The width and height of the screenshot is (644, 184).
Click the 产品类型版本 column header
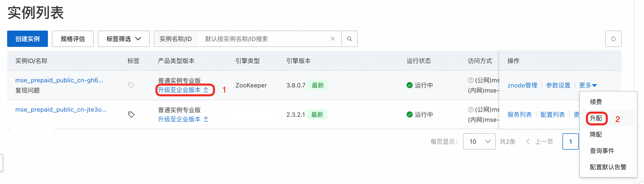(176, 61)
